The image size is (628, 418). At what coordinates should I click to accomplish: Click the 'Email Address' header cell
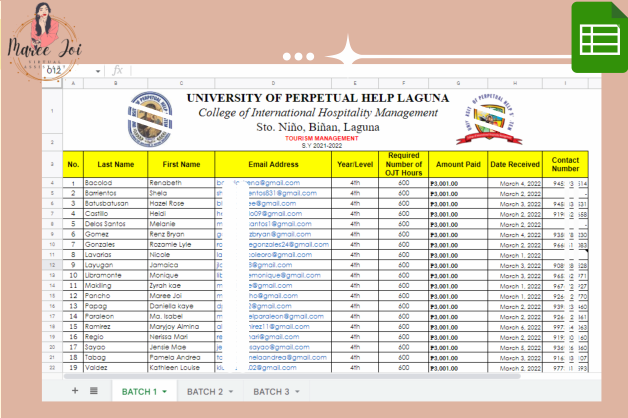273,164
